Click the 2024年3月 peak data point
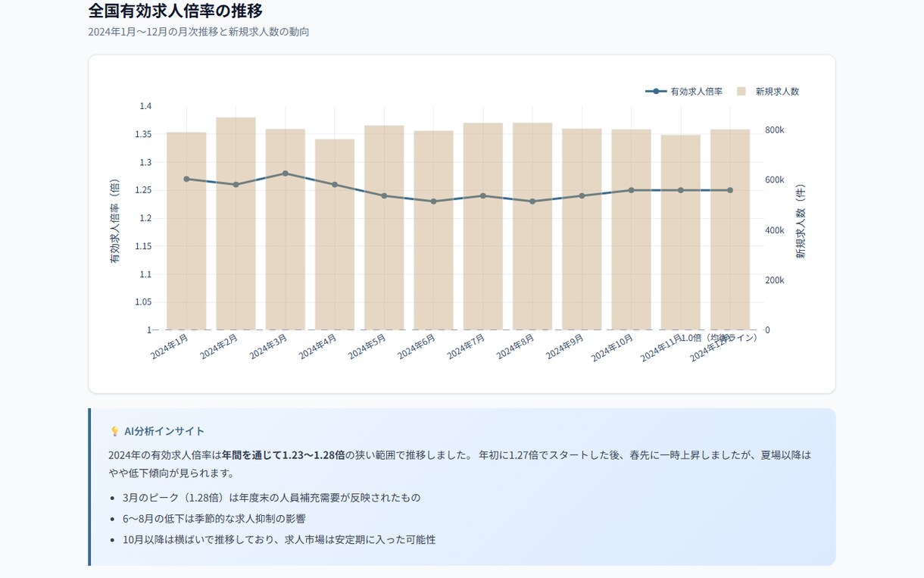 coord(286,173)
